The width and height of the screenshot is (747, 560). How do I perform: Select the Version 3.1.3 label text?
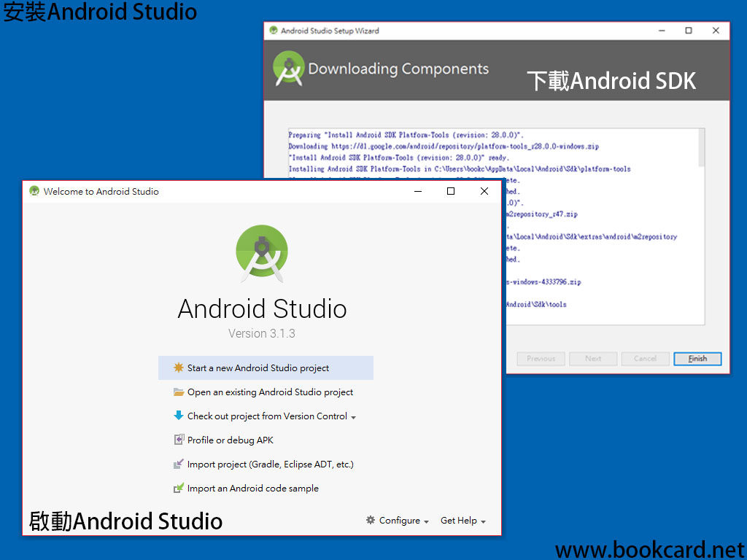(x=261, y=333)
